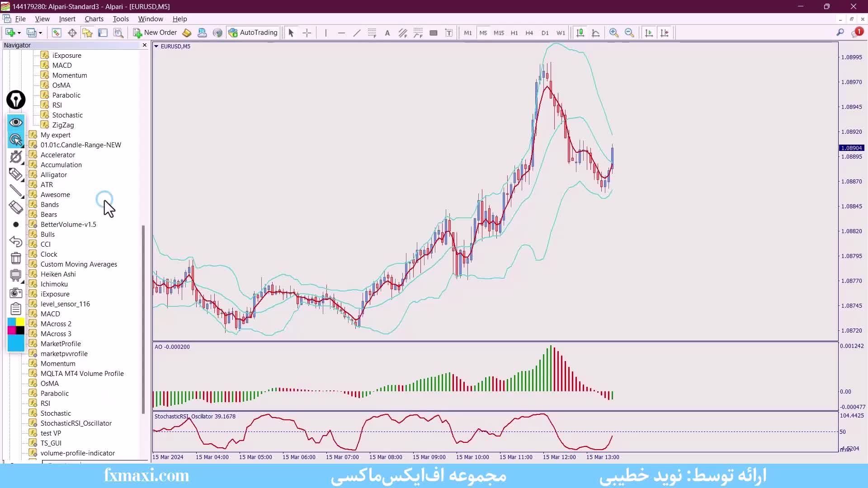Pick the horizontal line tool

pyautogui.click(x=341, y=33)
